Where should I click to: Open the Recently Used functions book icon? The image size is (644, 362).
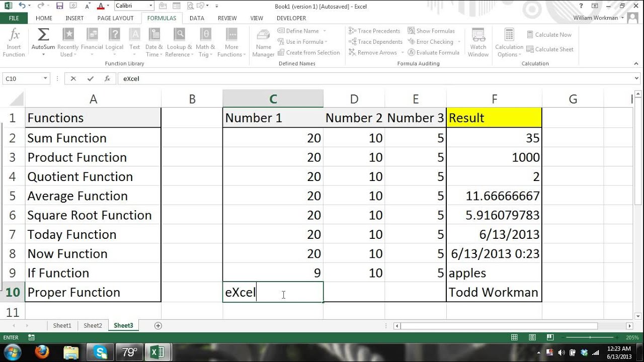tap(68, 35)
